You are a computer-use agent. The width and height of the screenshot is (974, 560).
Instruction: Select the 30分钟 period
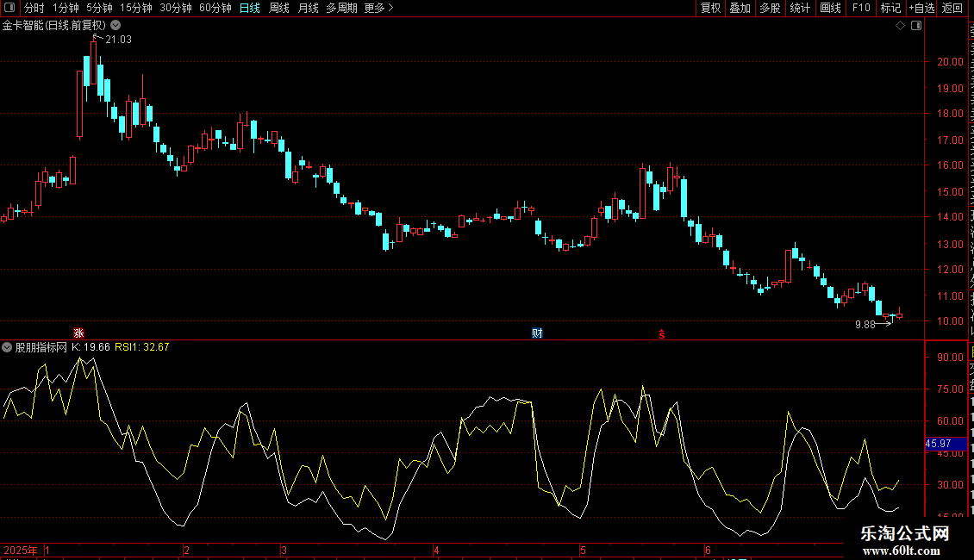pyautogui.click(x=176, y=8)
